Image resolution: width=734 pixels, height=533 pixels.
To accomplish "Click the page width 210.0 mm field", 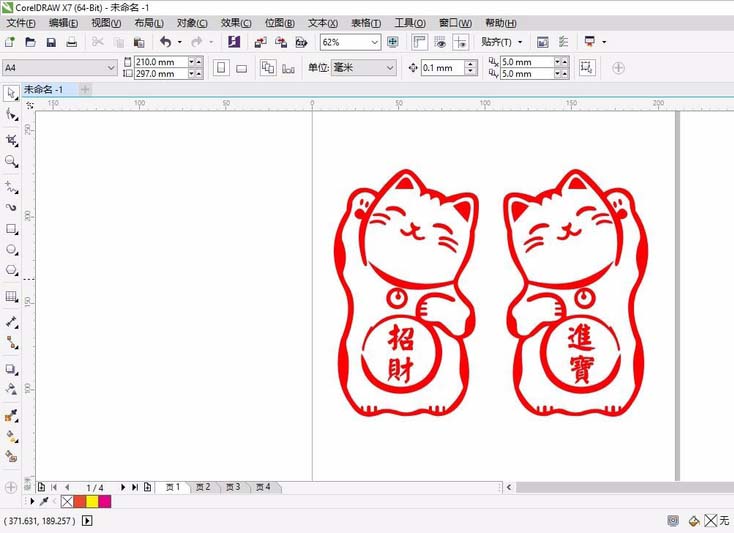I will 160,62.
